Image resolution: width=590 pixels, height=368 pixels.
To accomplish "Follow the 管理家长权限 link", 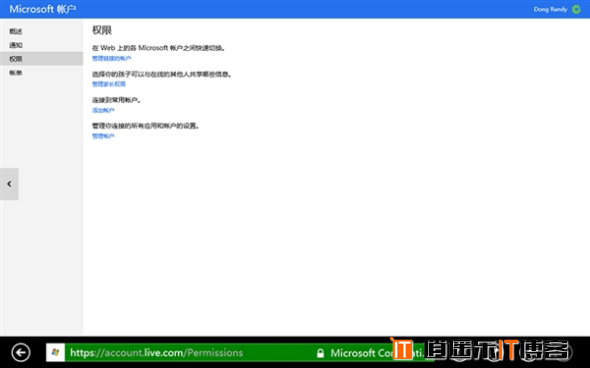I will (x=109, y=84).
